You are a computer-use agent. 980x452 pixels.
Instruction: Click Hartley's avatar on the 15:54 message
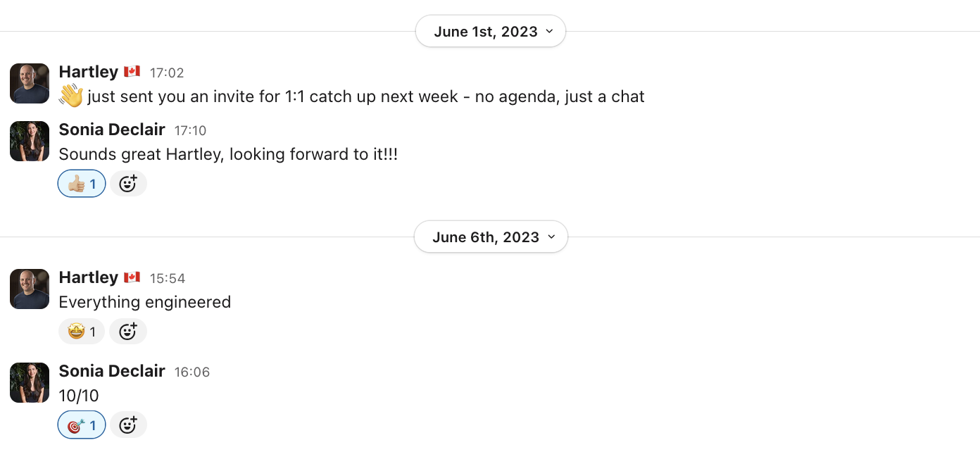[30, 289]
